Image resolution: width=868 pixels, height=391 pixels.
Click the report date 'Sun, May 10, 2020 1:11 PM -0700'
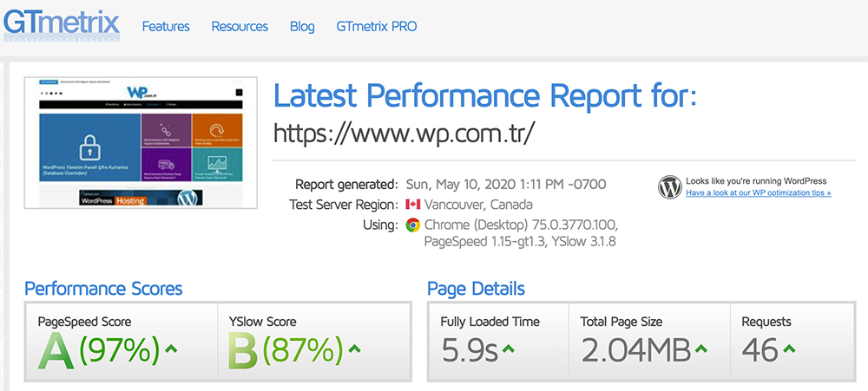pyautogui.click(x=506, y=184)
